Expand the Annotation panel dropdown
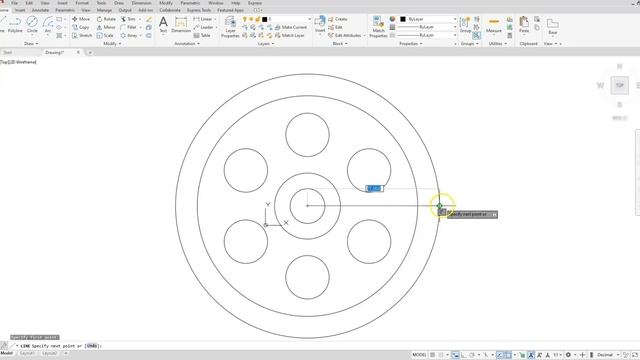 pos(187,43)
